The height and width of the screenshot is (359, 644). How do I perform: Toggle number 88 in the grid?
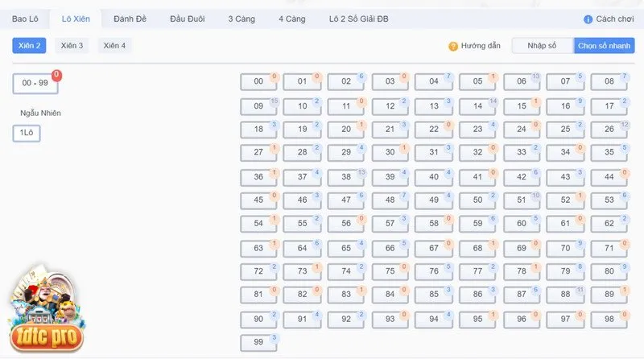click(565, 295)
